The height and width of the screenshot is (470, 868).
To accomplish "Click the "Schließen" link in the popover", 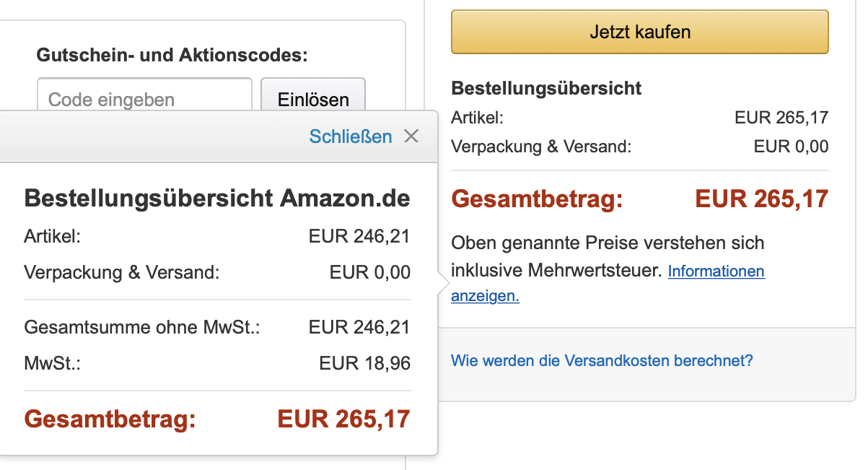I will click(x=351, y=136).
